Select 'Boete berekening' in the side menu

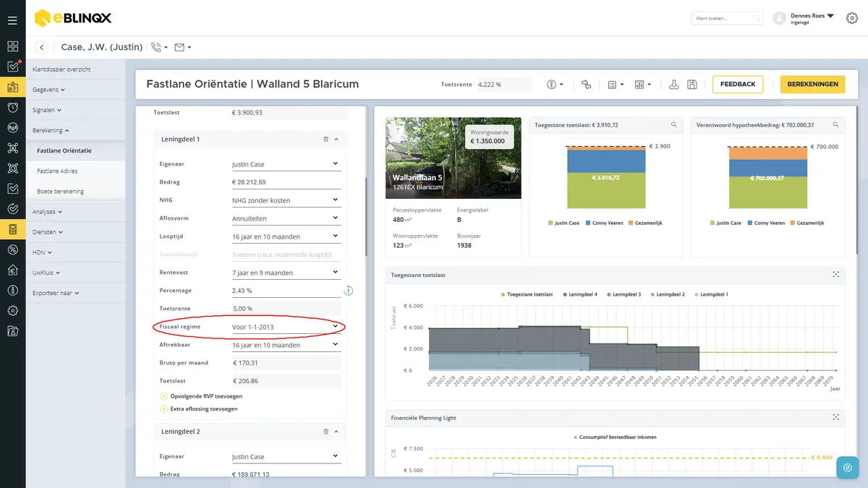(x=60, y=192)
